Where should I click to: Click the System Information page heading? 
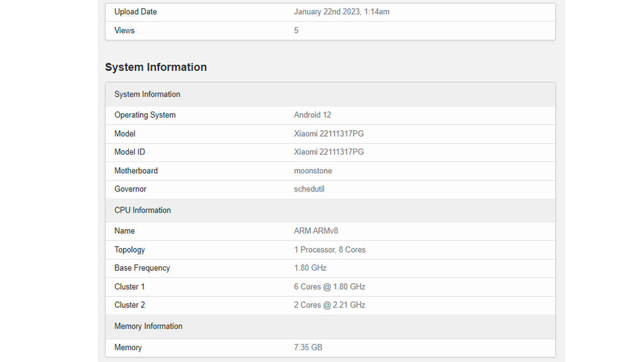[x=156, y=67]
